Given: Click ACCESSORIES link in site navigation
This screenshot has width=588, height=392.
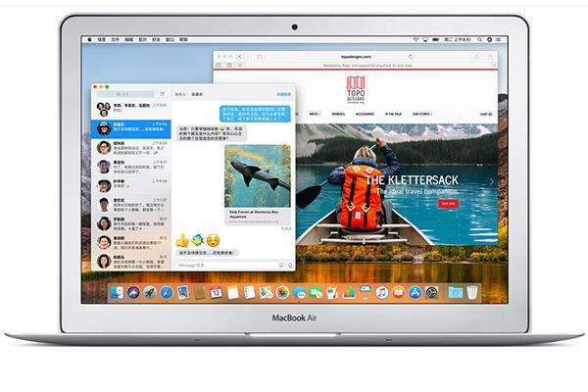Looking at the screenshot, I should pos(365,114).
